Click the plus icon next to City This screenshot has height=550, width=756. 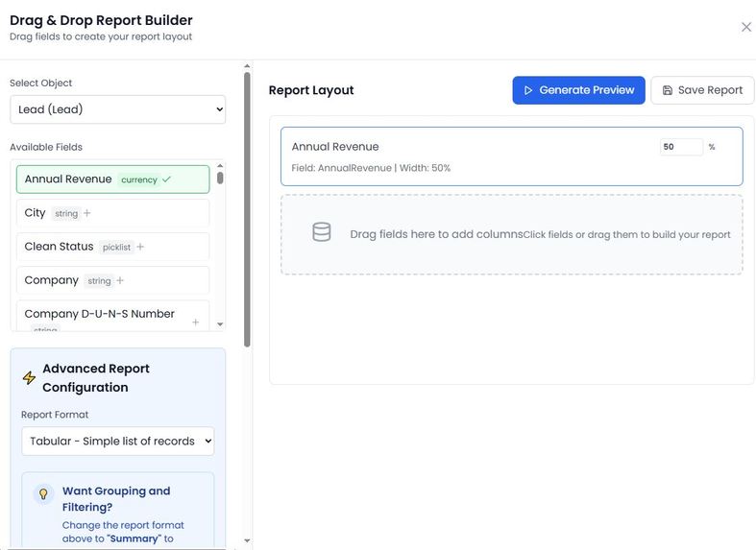[x=87, y=213]
